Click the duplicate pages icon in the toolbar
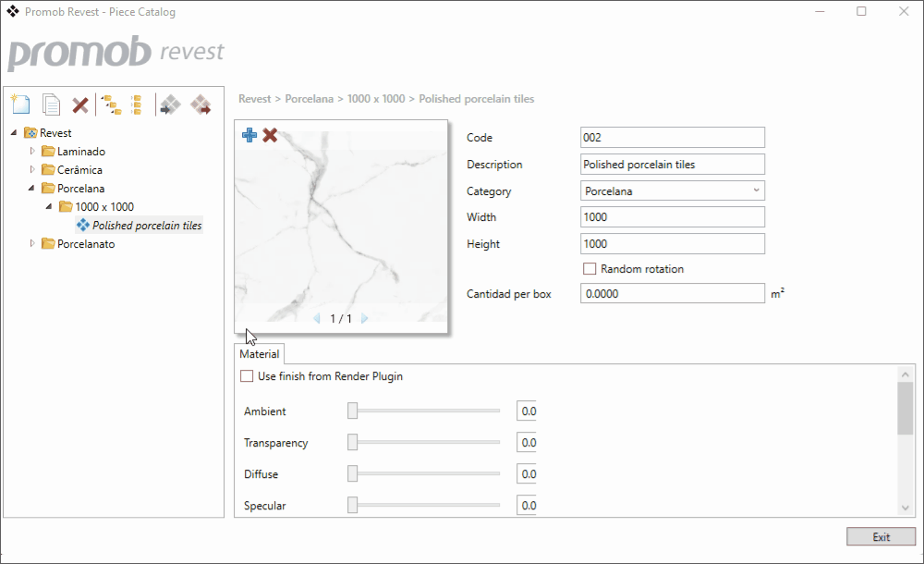The image size is (924, 564). click(52, 104)
